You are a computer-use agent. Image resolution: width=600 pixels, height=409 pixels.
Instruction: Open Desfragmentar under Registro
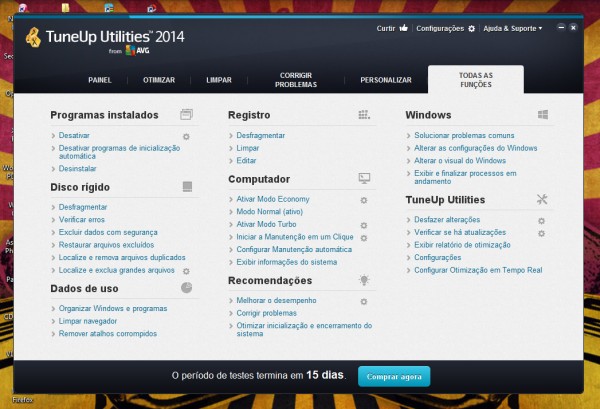[261, 135]
